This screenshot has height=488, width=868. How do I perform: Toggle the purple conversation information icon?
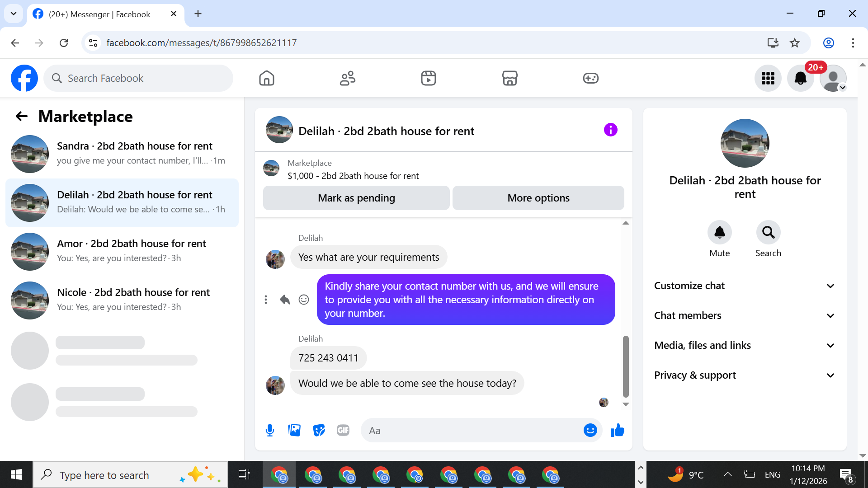pos(610,130)
